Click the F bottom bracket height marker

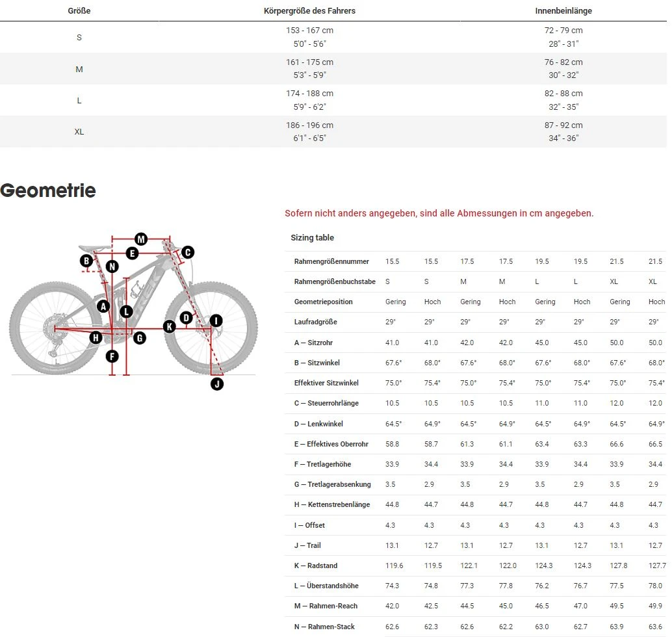112,356
